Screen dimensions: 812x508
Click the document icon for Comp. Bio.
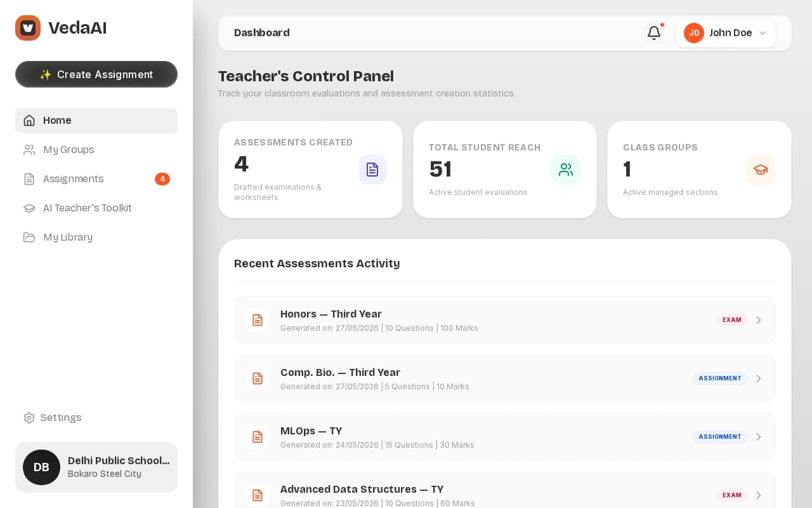258,378
